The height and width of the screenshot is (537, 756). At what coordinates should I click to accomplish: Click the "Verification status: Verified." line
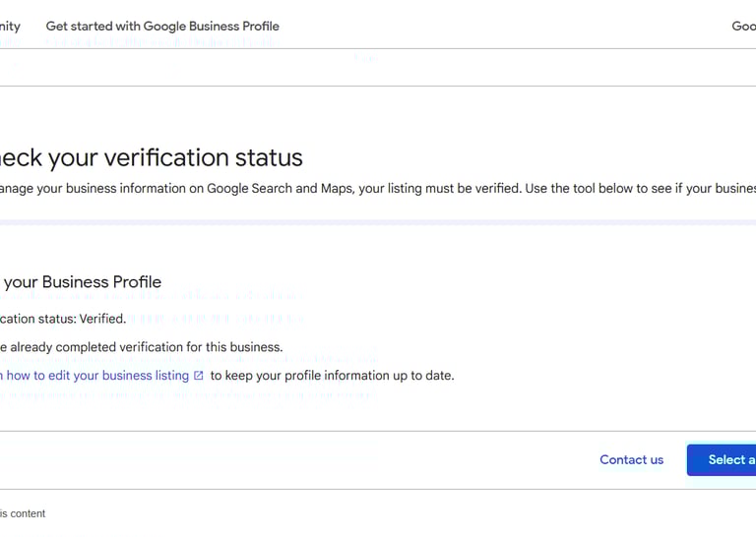(62, 319)
